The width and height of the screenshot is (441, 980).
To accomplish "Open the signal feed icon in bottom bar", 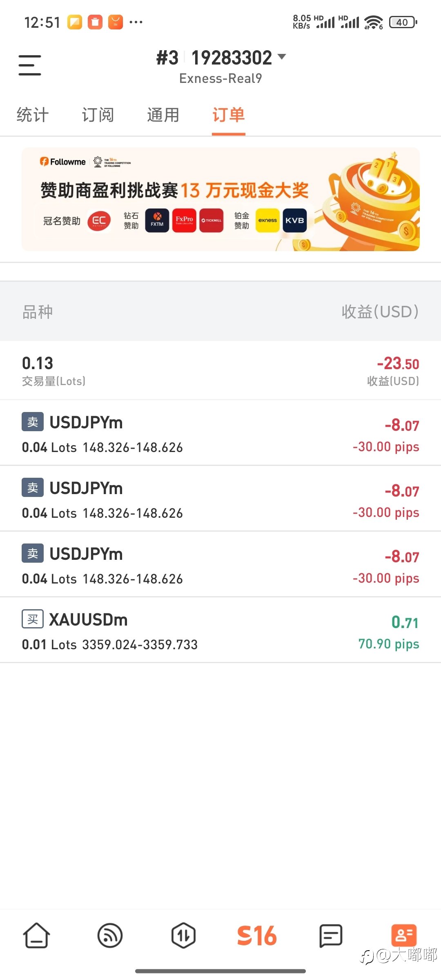I will point(110,935).
